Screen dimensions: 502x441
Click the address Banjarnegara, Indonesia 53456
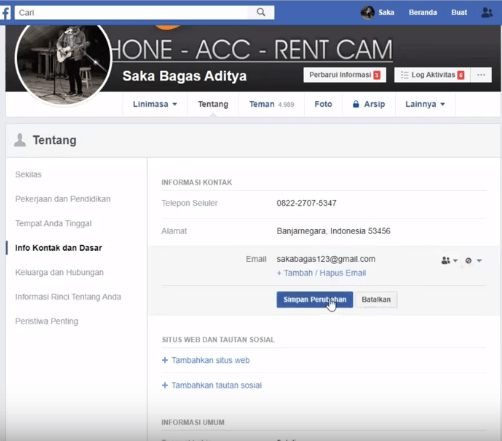click(333, 231)
